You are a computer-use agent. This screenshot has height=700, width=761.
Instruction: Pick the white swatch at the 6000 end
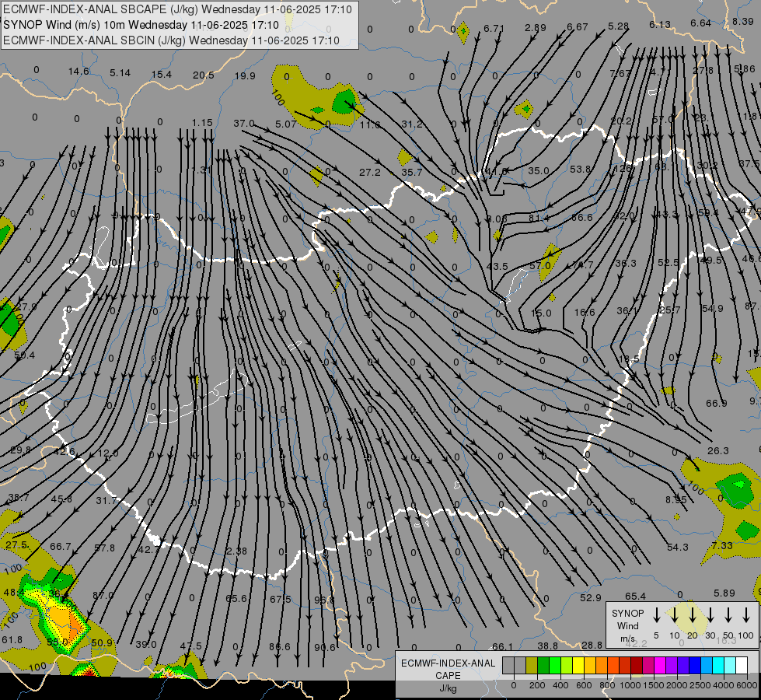(x=741, y=666)
